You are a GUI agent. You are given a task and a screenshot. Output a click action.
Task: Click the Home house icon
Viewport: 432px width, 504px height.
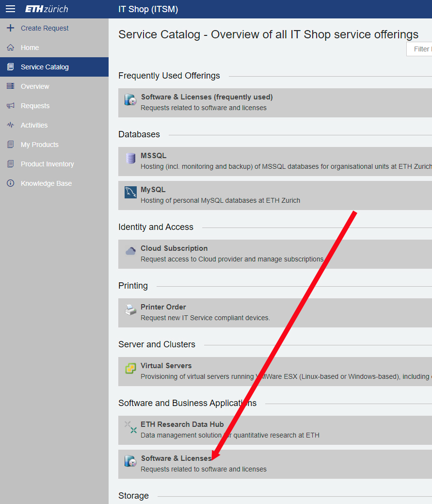tap(11, 48)
